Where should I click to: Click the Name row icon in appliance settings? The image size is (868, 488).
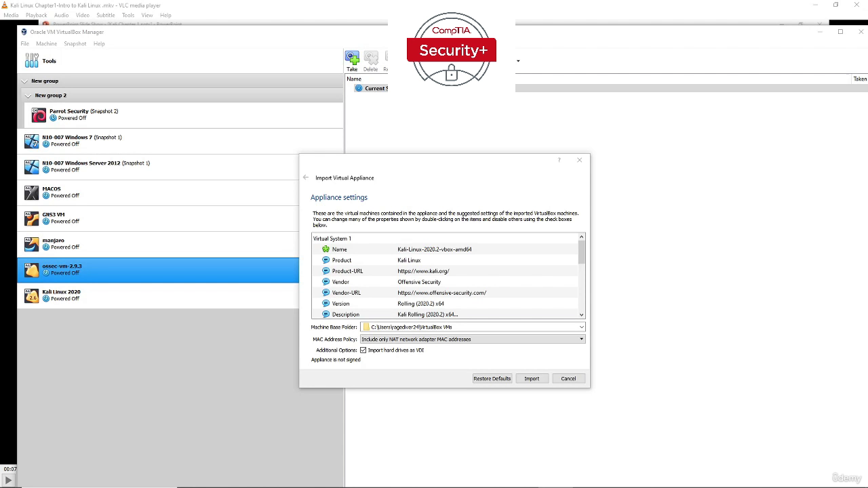(325, 249)
